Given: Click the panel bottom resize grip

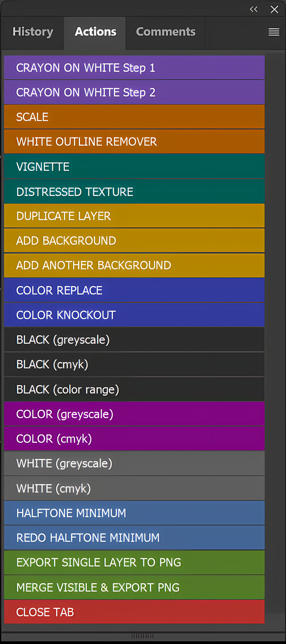Looking at the screenshot, I should coord(142,635).
